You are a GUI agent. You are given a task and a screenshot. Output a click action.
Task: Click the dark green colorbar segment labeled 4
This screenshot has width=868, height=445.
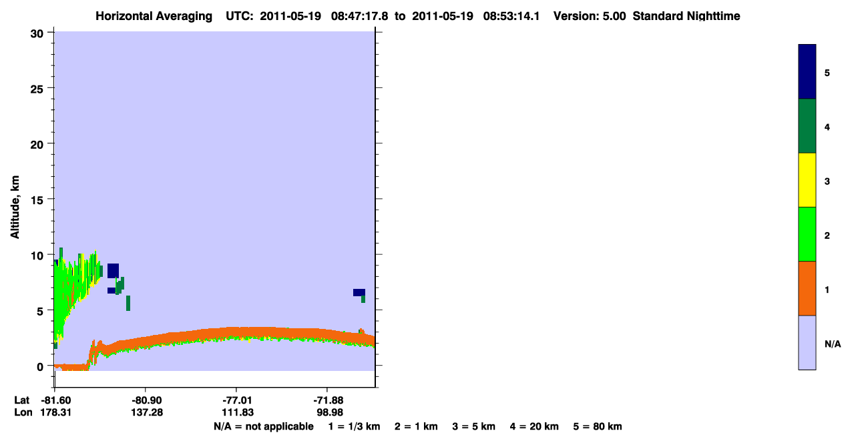(x=807, y=126)
